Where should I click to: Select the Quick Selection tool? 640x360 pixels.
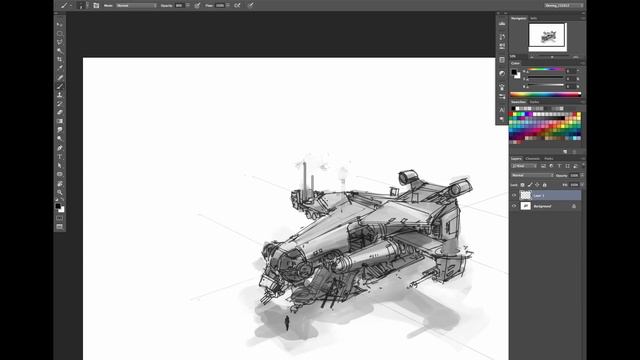[x=60, y=51]
